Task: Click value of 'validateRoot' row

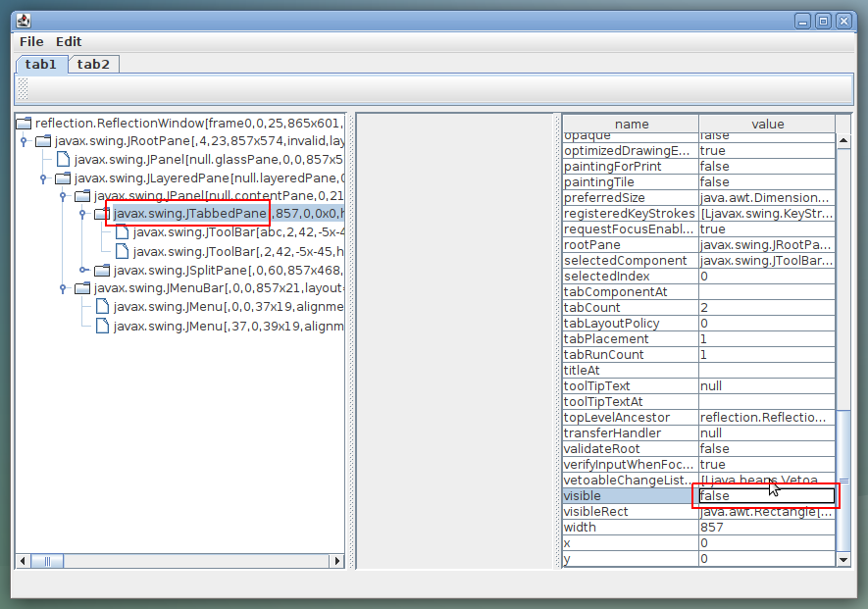Action: 767,449
